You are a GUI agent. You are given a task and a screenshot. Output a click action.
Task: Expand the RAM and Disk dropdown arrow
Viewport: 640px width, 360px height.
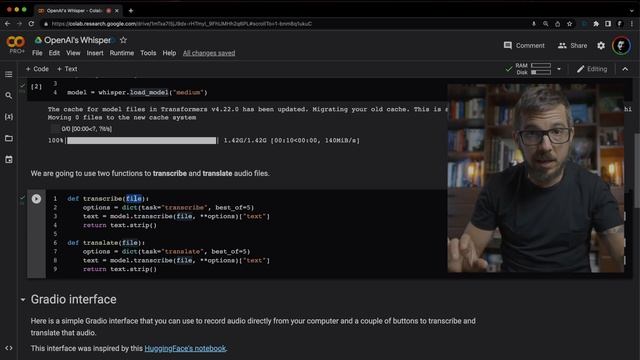tap(559, 69)
